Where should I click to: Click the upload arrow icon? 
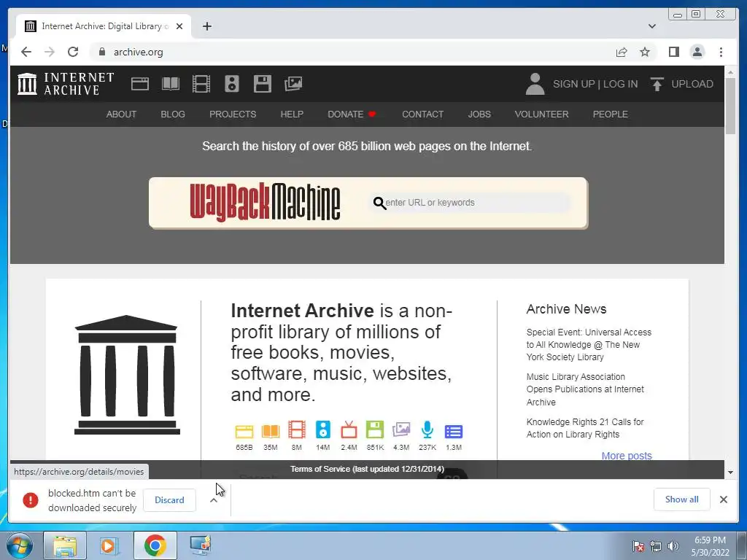point(657,84)
